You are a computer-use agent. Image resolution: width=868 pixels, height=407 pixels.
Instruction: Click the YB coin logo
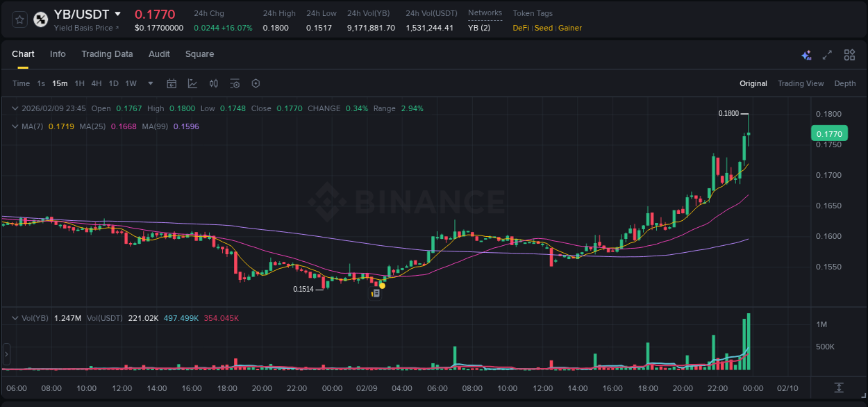[x=40, y=19]
